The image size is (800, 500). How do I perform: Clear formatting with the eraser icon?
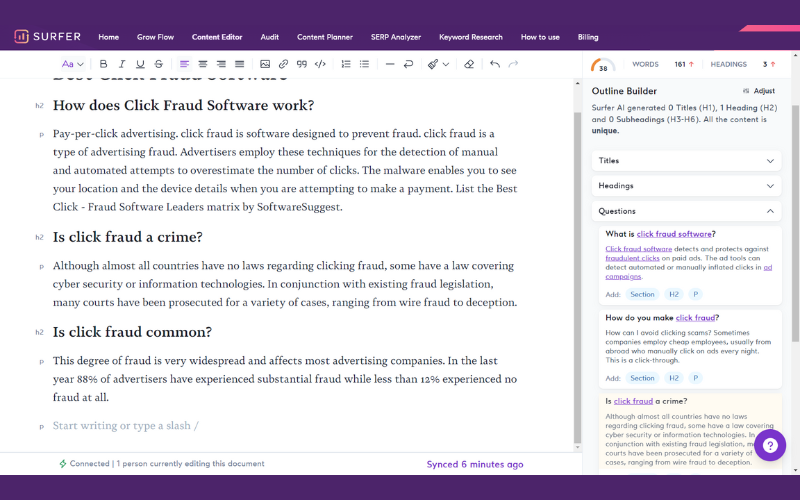coord(469,64)
